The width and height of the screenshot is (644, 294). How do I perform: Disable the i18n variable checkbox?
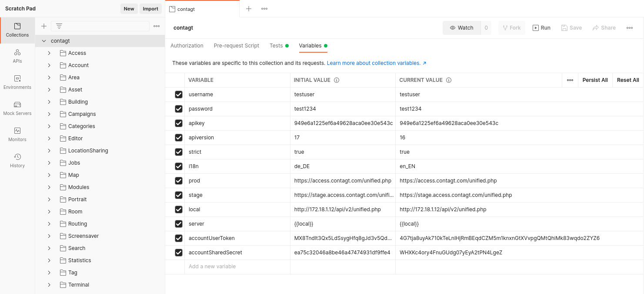(x=179, y=166)
